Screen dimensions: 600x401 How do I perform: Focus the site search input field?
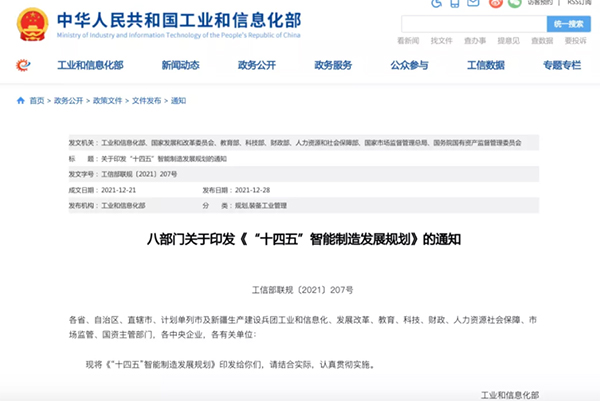[474, 24]
